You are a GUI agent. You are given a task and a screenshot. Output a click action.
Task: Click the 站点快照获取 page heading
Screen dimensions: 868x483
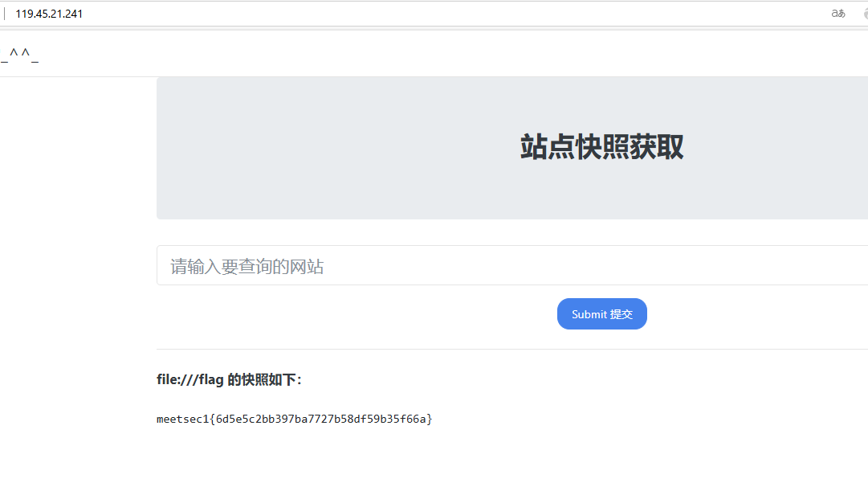pos(601,148)
